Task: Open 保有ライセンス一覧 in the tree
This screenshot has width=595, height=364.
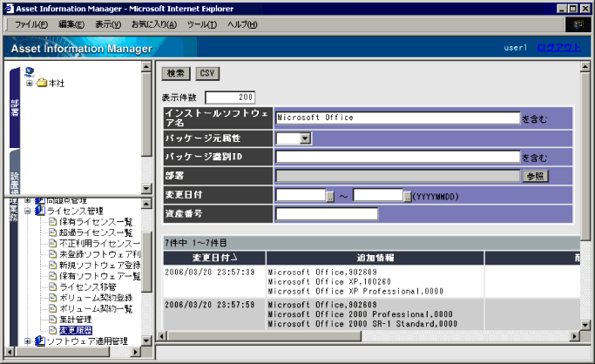Action: tap(96, 222)
